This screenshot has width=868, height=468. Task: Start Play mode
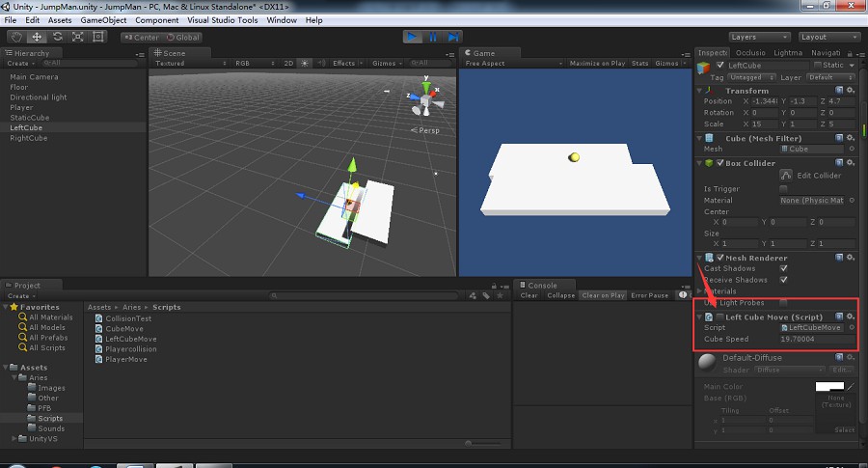click(411, 37)
